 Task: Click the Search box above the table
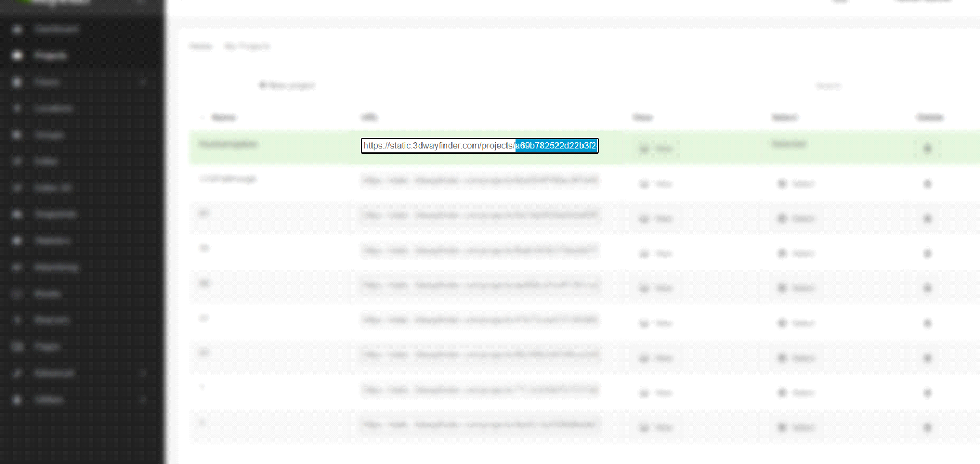[828, 86]
